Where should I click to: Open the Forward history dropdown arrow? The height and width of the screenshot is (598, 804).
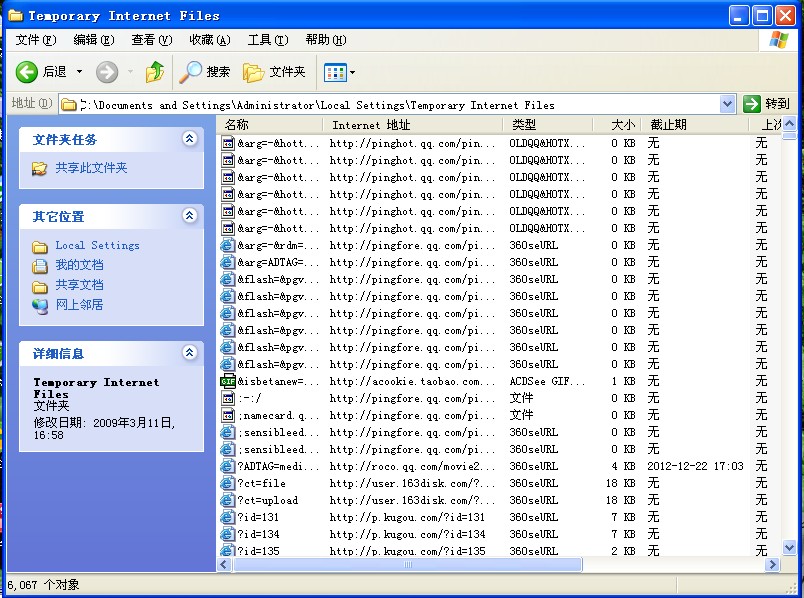pyautogui.click(x=130, y=72)
